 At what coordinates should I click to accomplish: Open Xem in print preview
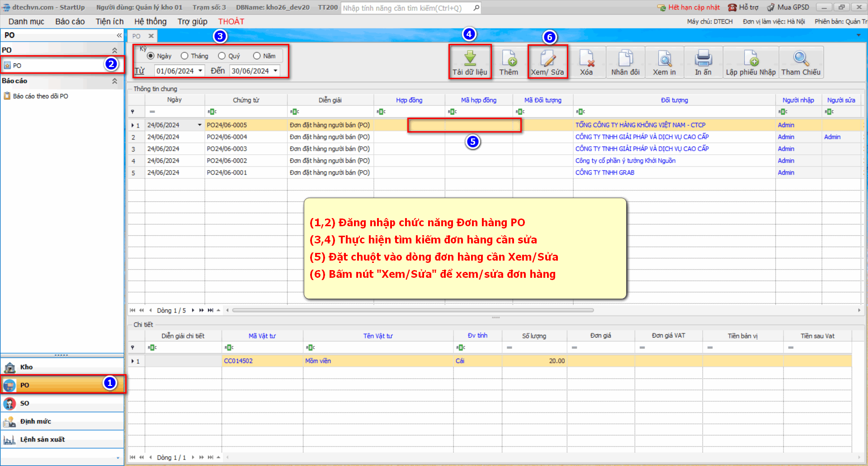[x=664, y=59]
